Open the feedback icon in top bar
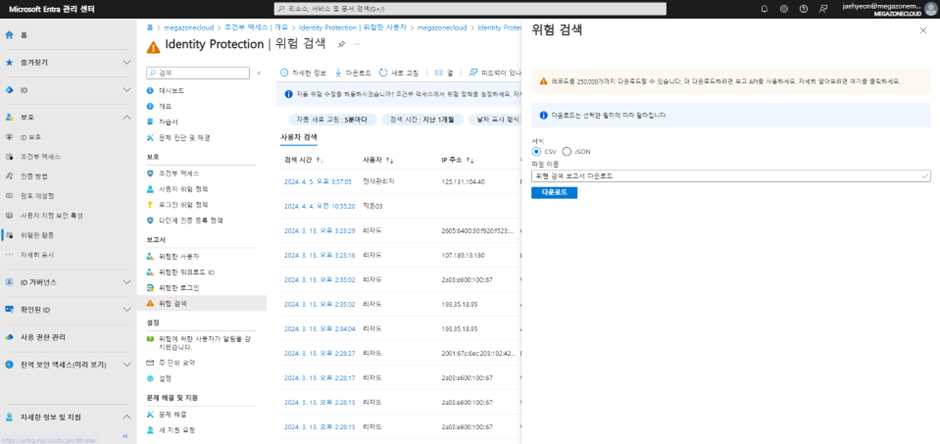 823,9
